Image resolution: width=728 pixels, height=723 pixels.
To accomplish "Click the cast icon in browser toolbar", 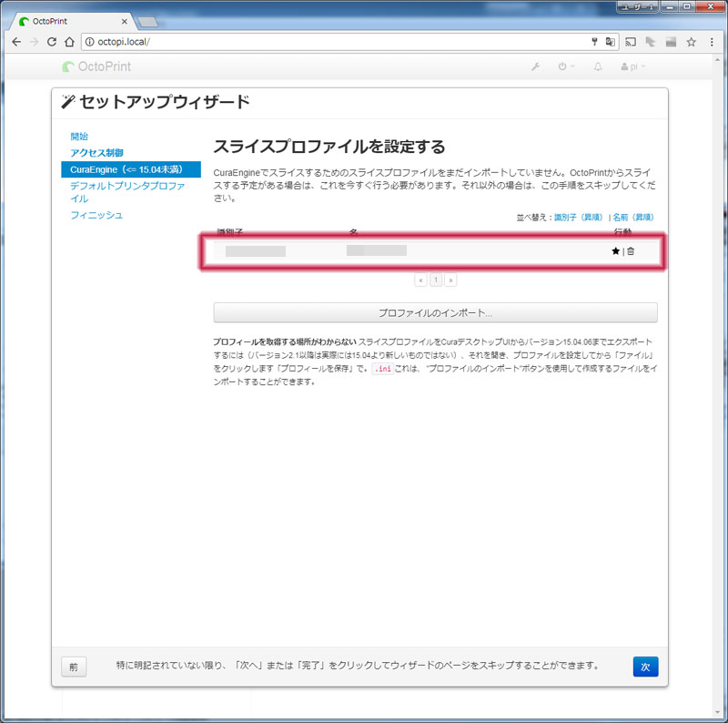I will click(x=631, y=42).
